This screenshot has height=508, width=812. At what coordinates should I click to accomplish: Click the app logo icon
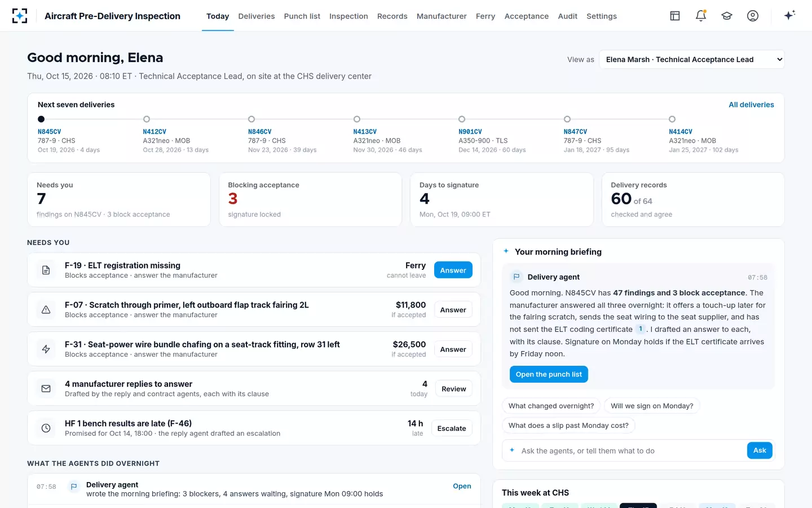[x=20, y=16]
